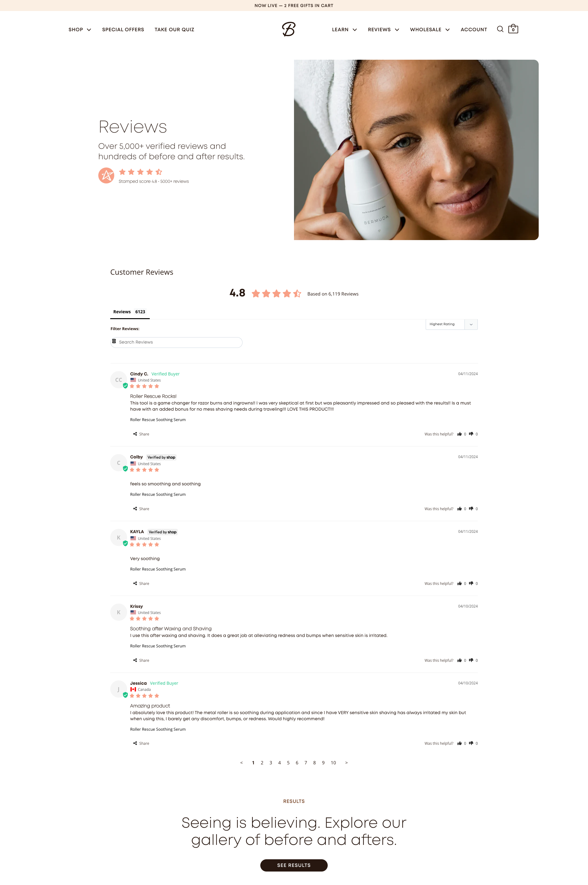This screenshot has width=588, height=885.
Task: Go to next reviews page arrow
Action: pyautogui.click(x=346, y=763)
